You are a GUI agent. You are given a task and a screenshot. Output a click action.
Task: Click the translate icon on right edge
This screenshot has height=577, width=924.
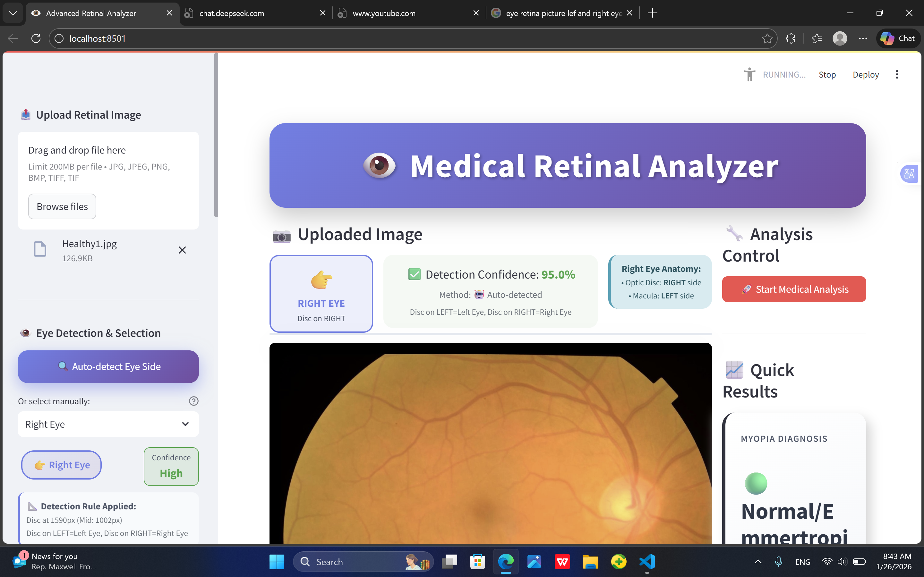(909, 174)
